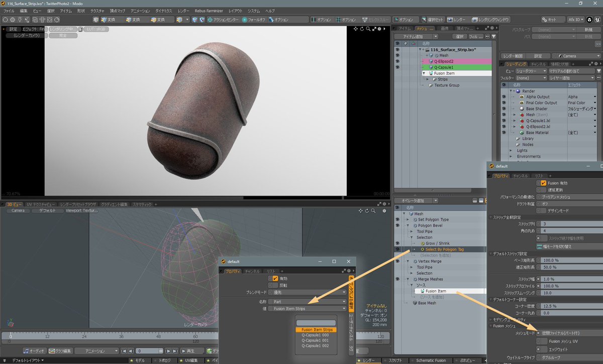Click the グラフ編集 button
Viewport: 603px width, 364px height.
[61, 351]
